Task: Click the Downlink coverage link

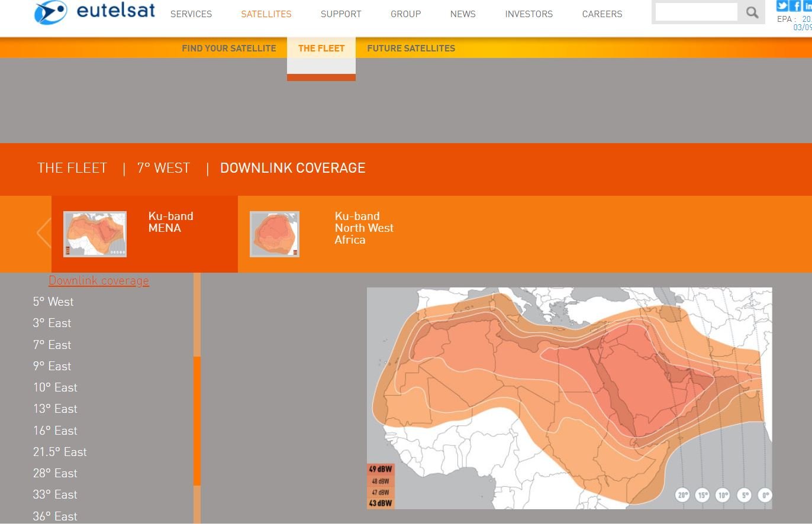Action: coord(99,281)
